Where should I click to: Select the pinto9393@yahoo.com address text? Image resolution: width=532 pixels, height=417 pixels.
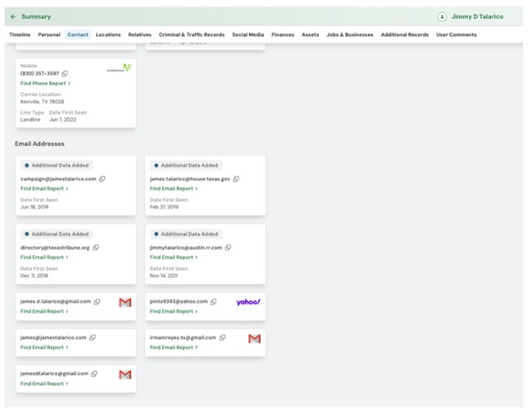[178, 301]
